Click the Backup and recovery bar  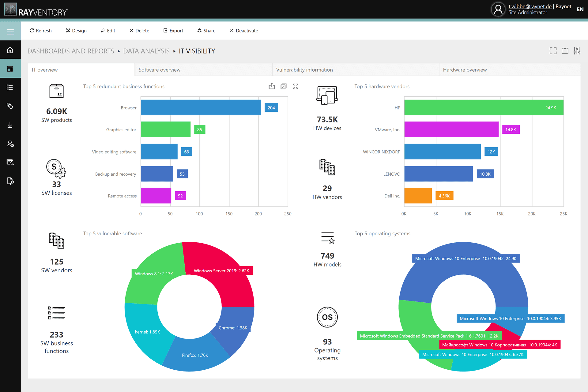(157, 174)
